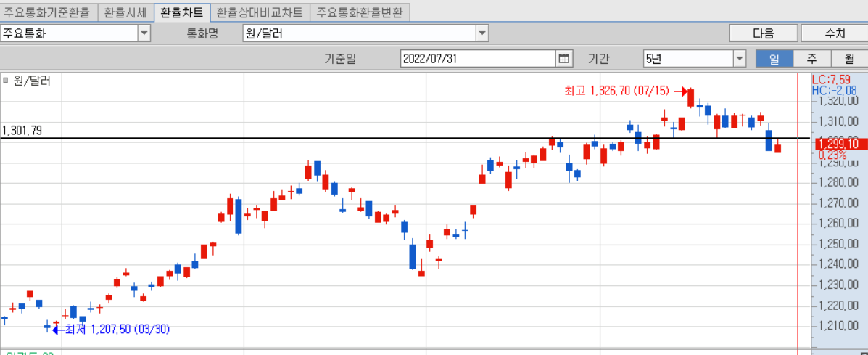Click the 기준일 date field 2022/07/31
Viewport: 868px width, 355px height.
click(x=479, y=58)
